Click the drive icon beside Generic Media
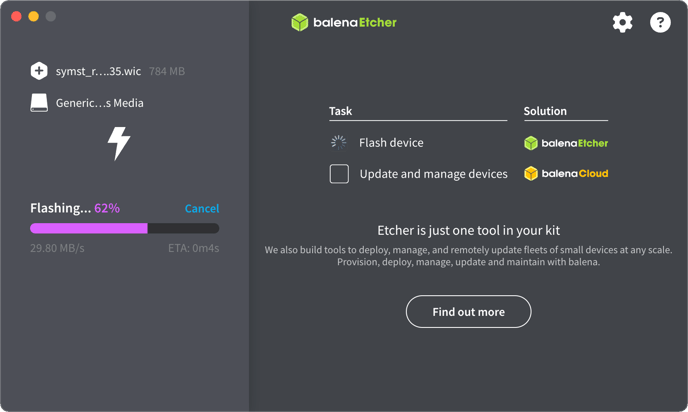This screenshot has height=412, width=688. tap(39, 103)
